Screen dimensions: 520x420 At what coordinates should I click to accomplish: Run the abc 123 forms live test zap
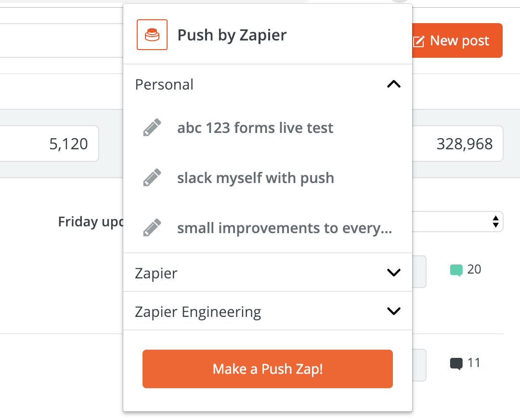pyautogui.click(x=255, y=128)
